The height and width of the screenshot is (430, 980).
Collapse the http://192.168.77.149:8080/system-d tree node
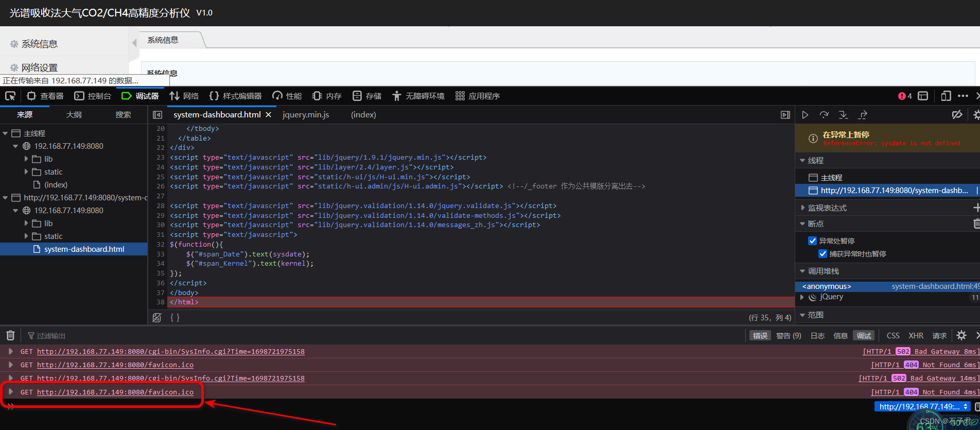click(5, 198)
